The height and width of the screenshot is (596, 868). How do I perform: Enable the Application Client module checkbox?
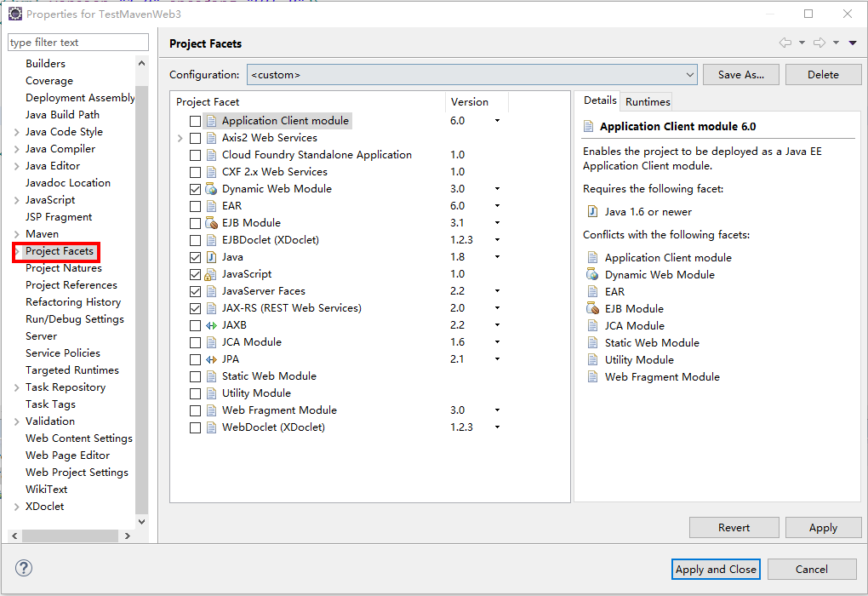(x=196, y=121)
